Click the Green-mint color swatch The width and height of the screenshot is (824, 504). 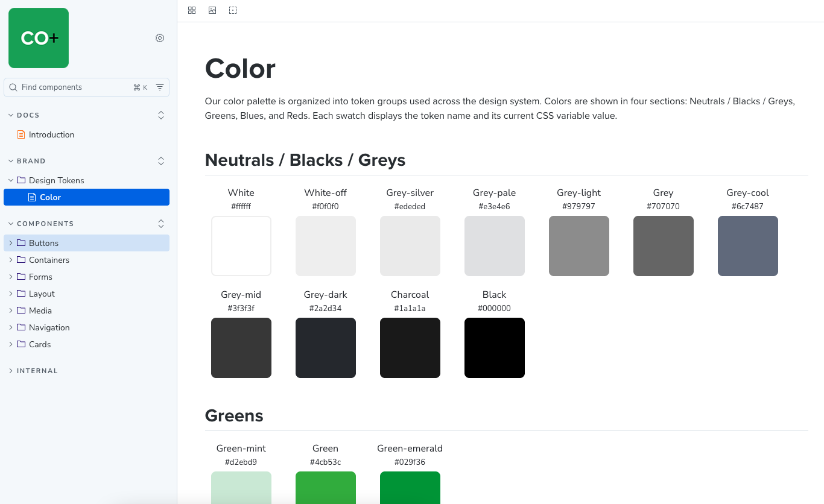coord(241,488)
